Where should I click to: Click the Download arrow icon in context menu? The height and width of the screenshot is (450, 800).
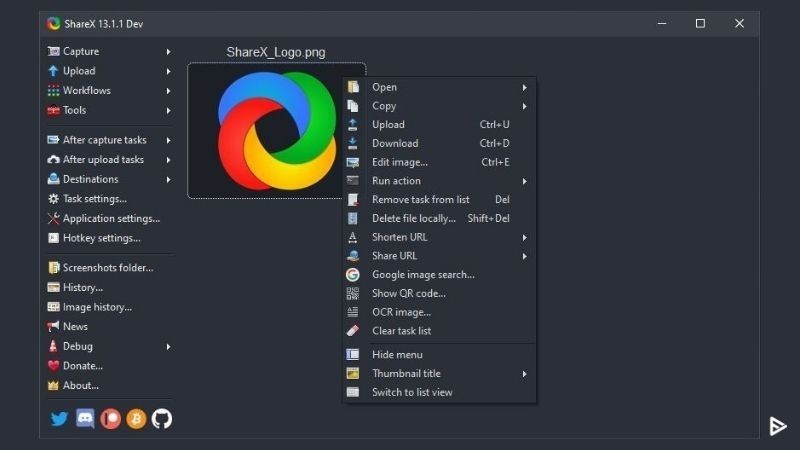[353, 143]
